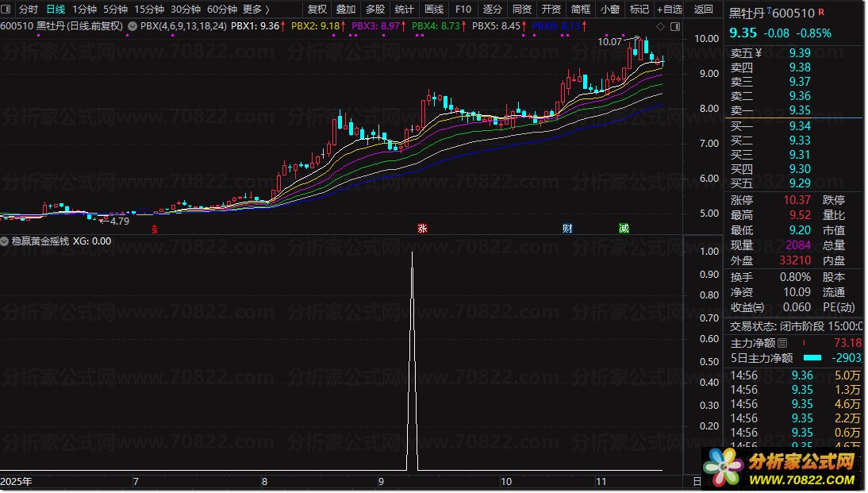Open F10 company information
The height and width of the screenshot is (493, 868).
coord(463,9)
